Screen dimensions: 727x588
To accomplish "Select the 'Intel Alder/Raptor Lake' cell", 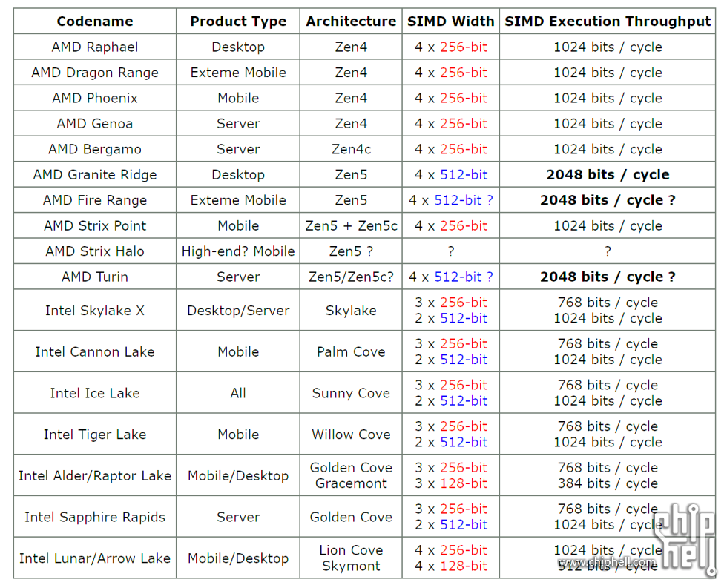I will point(95,475).
